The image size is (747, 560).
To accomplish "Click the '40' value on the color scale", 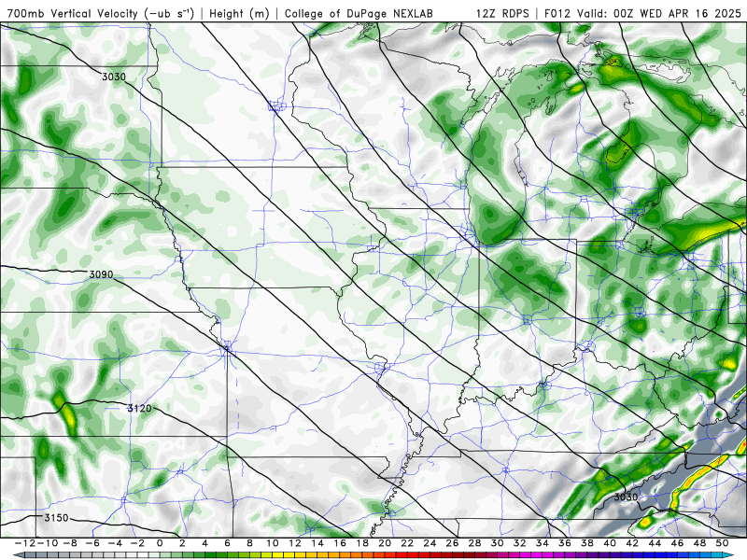I will click(x=610, y=543).
